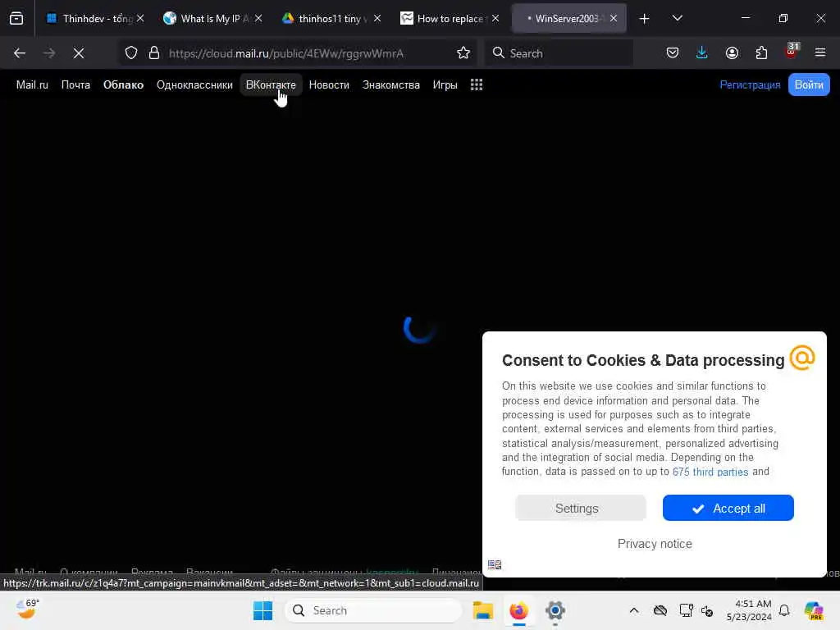The height and width of the screenshot is (630, 840).
Task: Open Одноклассники link
Action: [x=194, y=84]
